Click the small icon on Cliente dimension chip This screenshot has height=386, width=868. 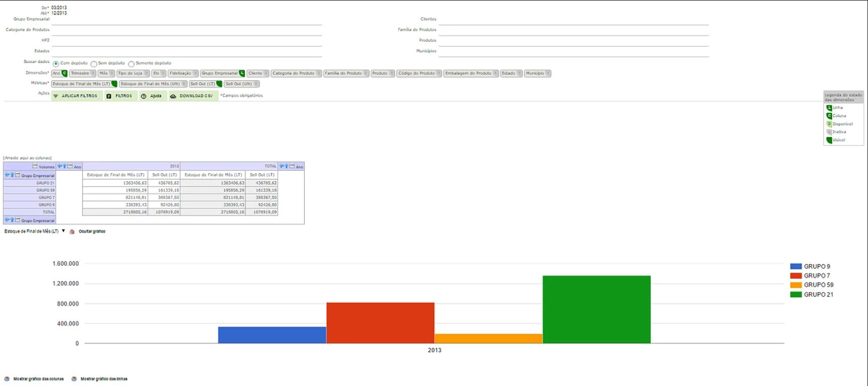[x=266, y=73]
